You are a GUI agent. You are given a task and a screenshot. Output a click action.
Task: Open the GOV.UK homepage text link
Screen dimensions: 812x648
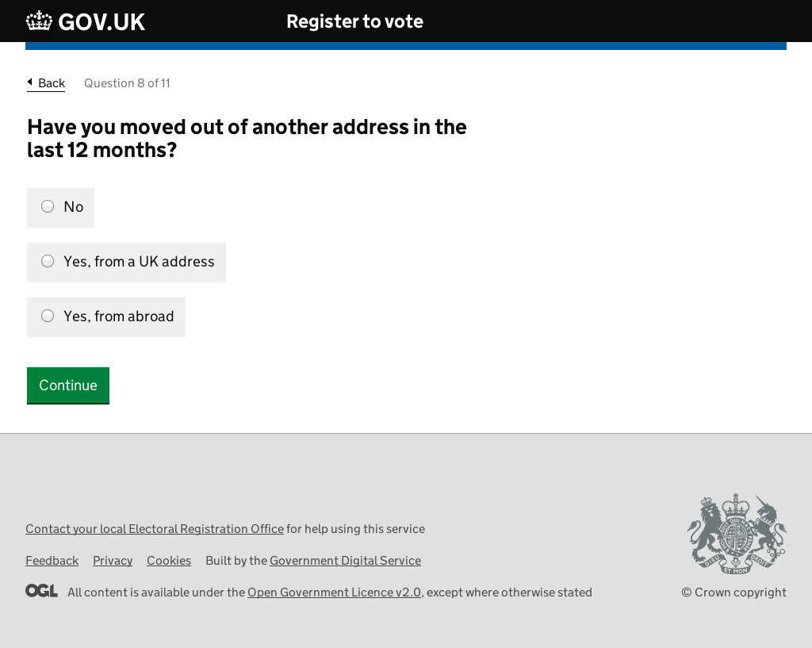pyautogui.click(x=101, y=21)
